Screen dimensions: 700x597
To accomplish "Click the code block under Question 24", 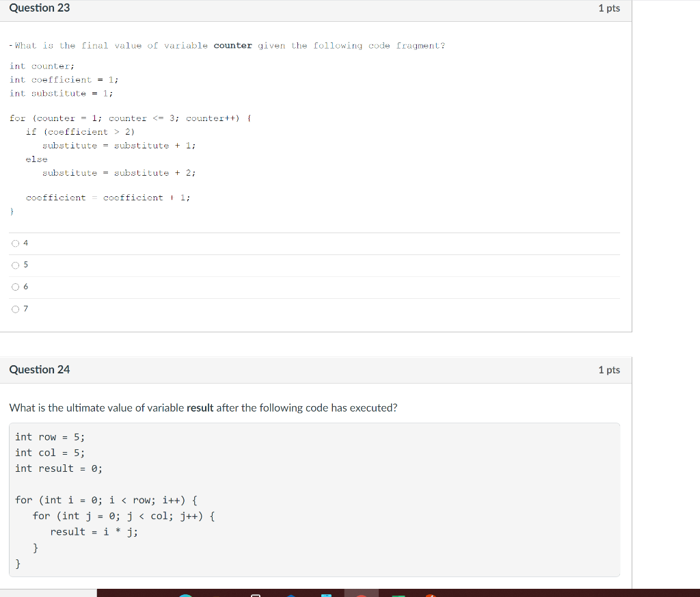I will pyautogui.click(x=314, y=499).
